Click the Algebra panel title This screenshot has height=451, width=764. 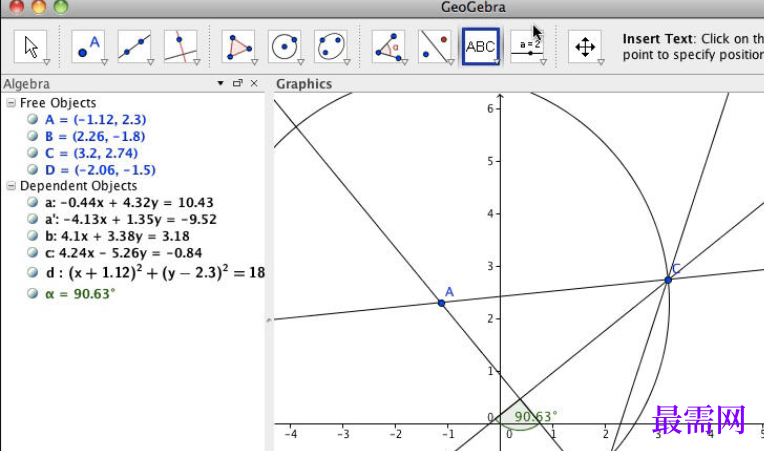(x=26, y=84)
